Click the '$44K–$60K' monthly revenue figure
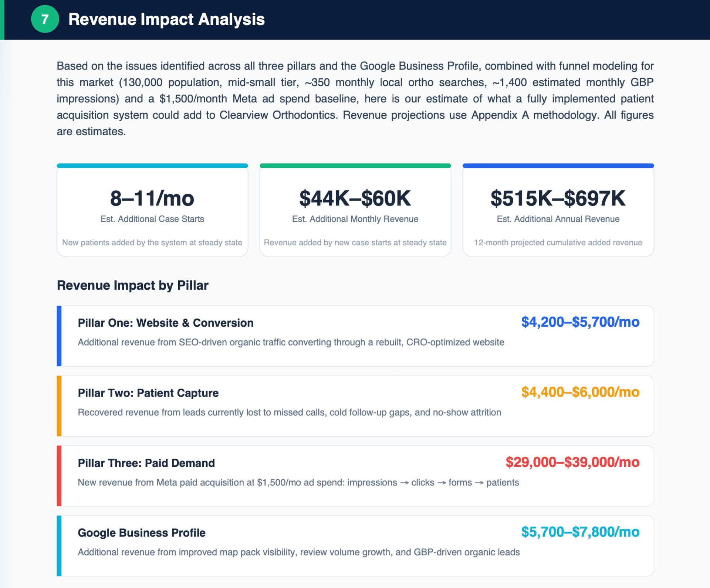 click(x=355, y=198)
